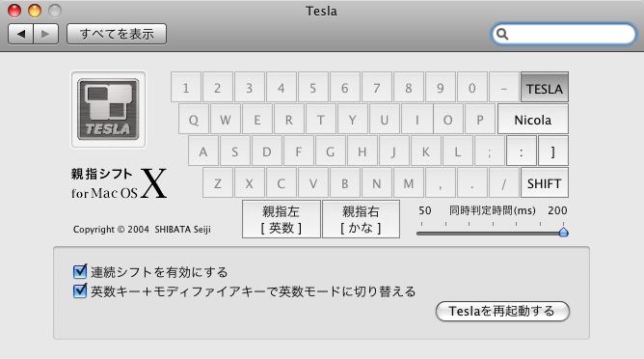
Task: Click the magnifying glass search icon
Action: (502, 34)
